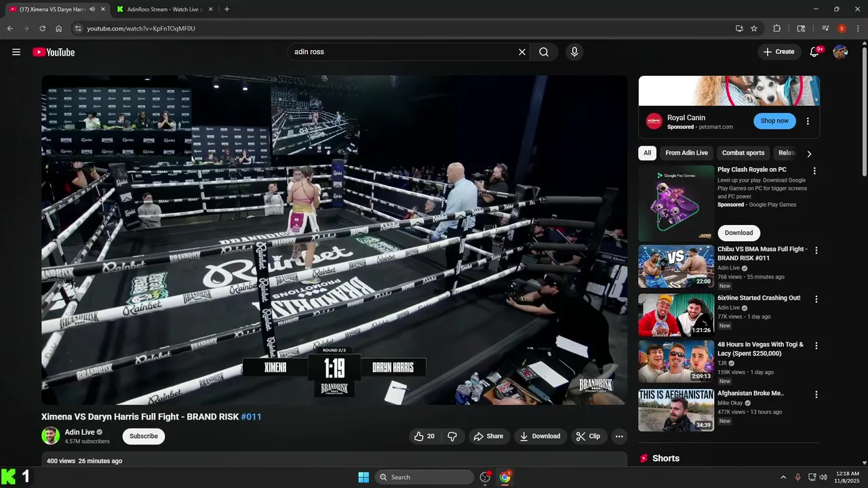Open 48 Hours In Vegas video thumbnail

click(x=676, y=362)
